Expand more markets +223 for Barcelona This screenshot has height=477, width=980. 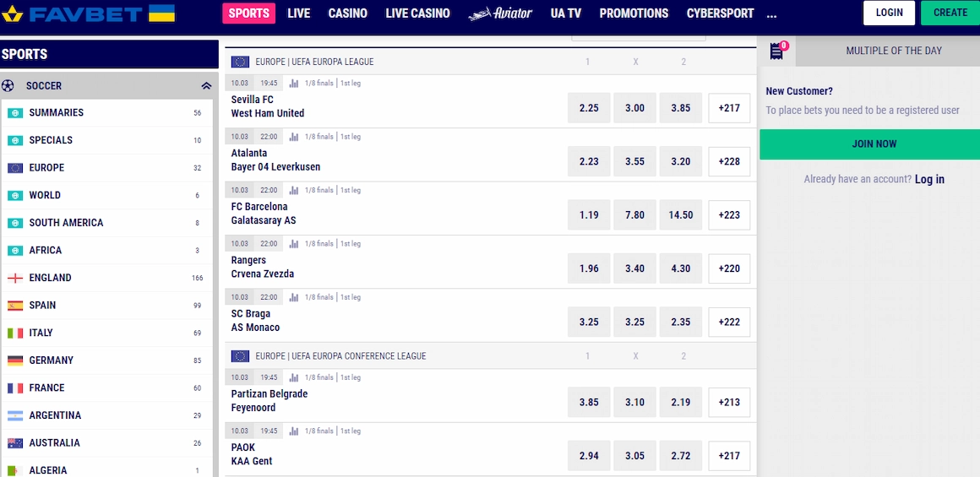coord(729,214)
